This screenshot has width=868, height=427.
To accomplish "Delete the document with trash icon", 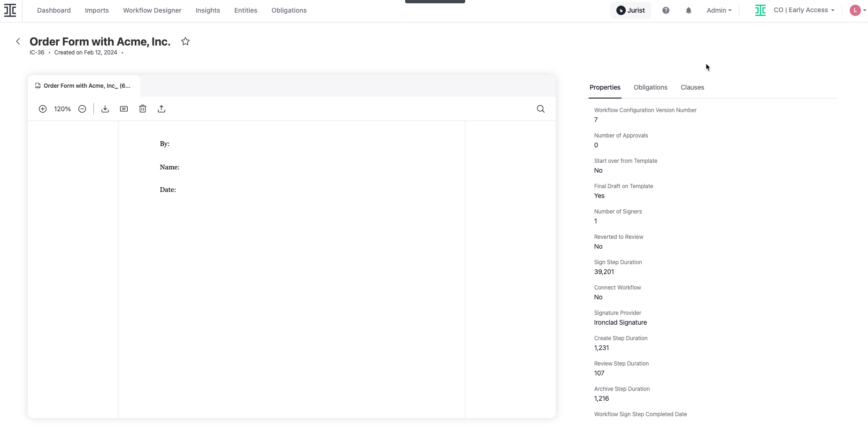I will point(143,109).
